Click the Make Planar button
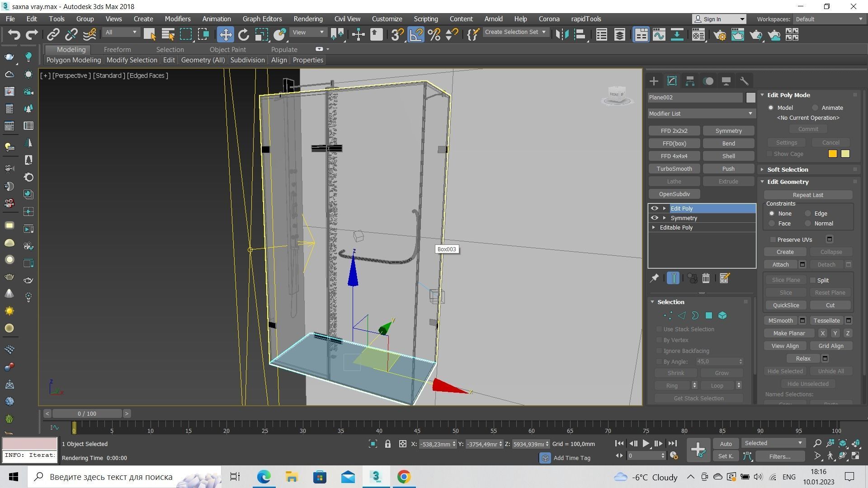The width and height of the screenshot is (868, 488). 789,333
